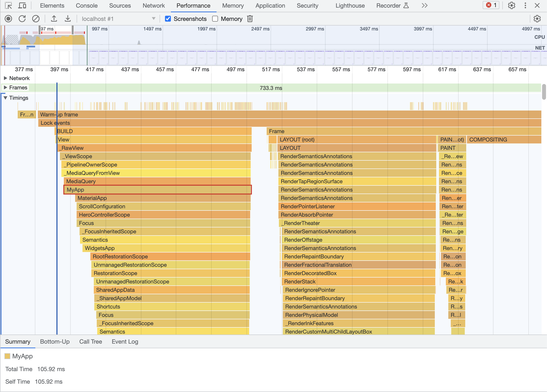547x392 pixels.
Task: Reload the page and record
Action: pyautogui.click(x=22, y=19)
